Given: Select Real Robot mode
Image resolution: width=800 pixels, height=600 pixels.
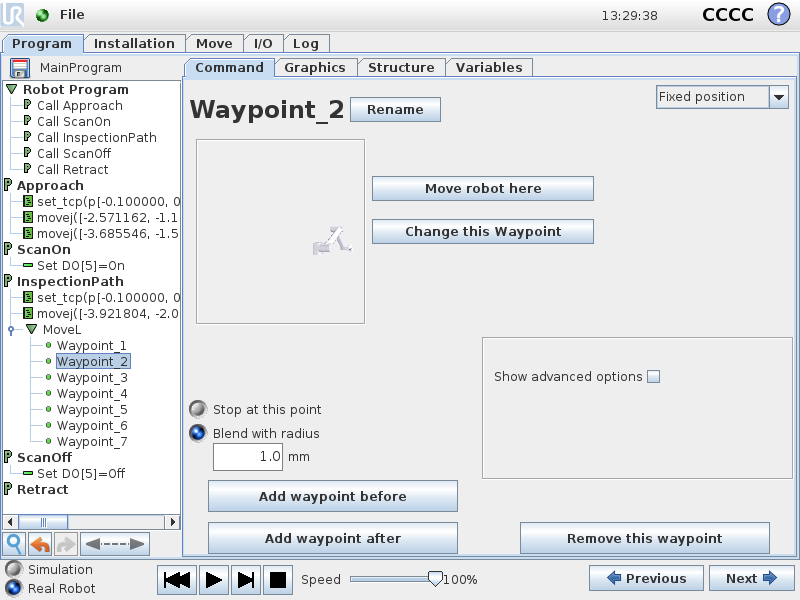Looking at the screenshot, I should pos(13,588).
